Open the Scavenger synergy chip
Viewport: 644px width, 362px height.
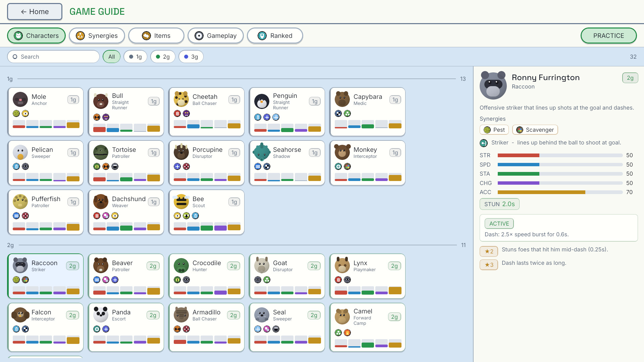tap(535, 130)
